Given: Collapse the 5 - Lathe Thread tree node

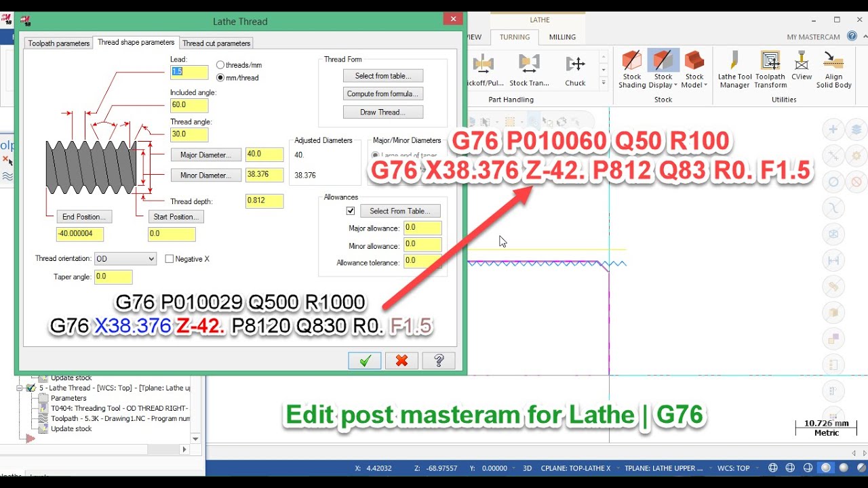Looking at the screenshot, I should (x=20, y=388).
